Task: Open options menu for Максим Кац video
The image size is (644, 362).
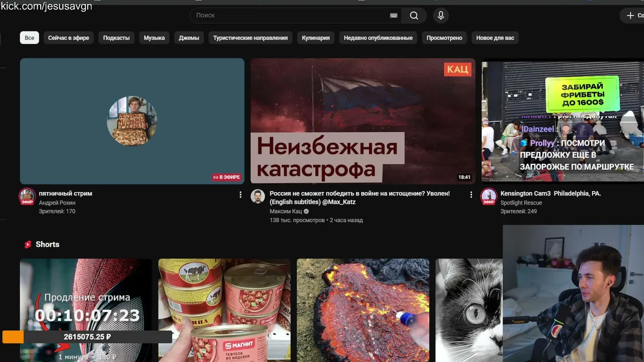Action: [x=471, y=195]
